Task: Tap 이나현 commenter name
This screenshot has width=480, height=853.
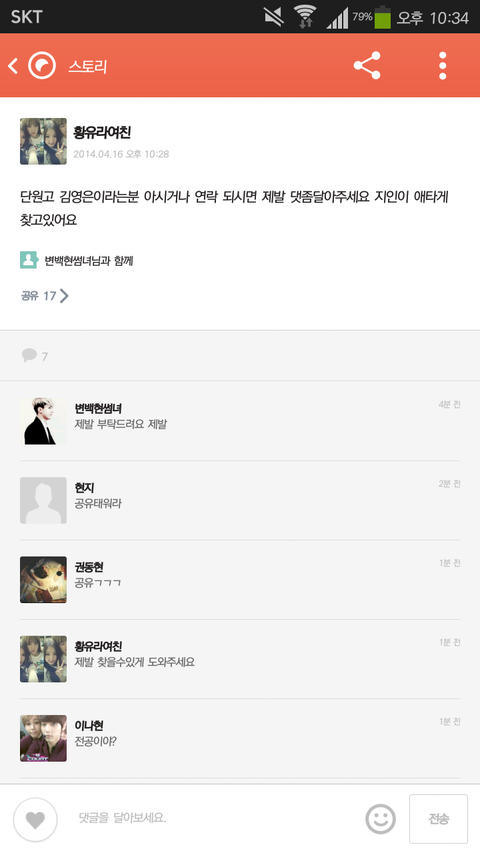Action: [89, 726]
